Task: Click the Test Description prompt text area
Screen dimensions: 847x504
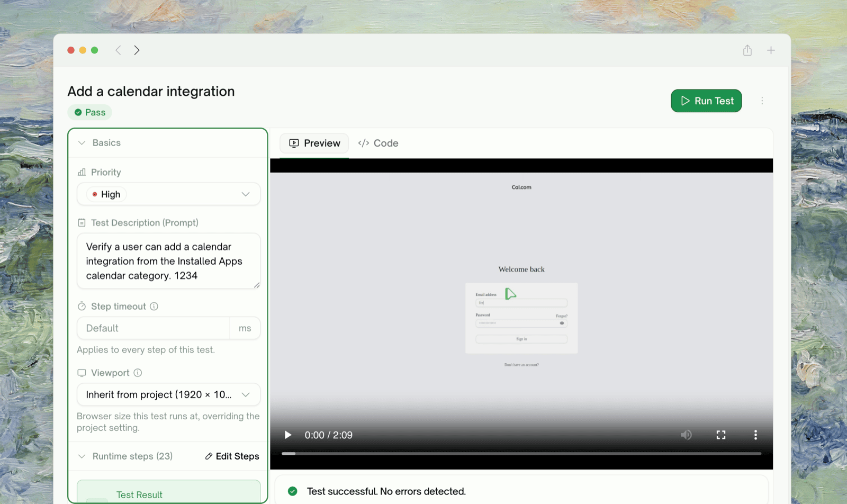Action: [168, 261]
